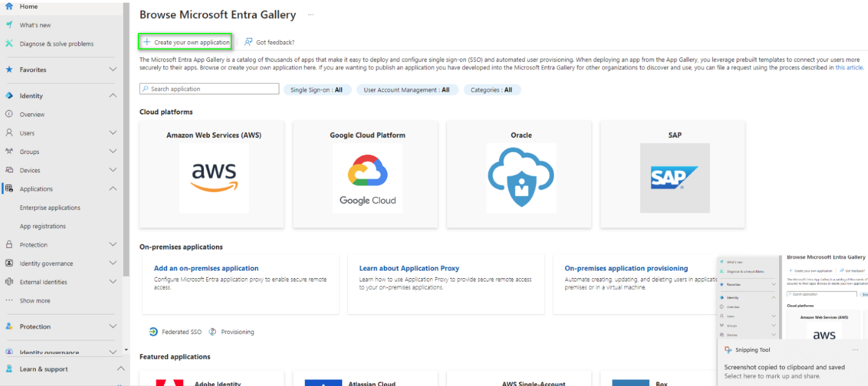Open the page title more options ellipsis
The height and width of the screenshot is (386, 868).
tap(311, 15)
